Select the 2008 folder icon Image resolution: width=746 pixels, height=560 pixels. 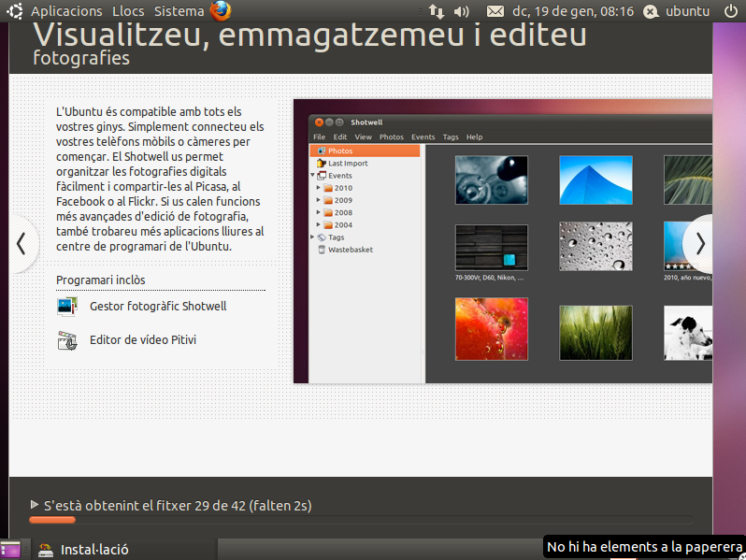328,212
